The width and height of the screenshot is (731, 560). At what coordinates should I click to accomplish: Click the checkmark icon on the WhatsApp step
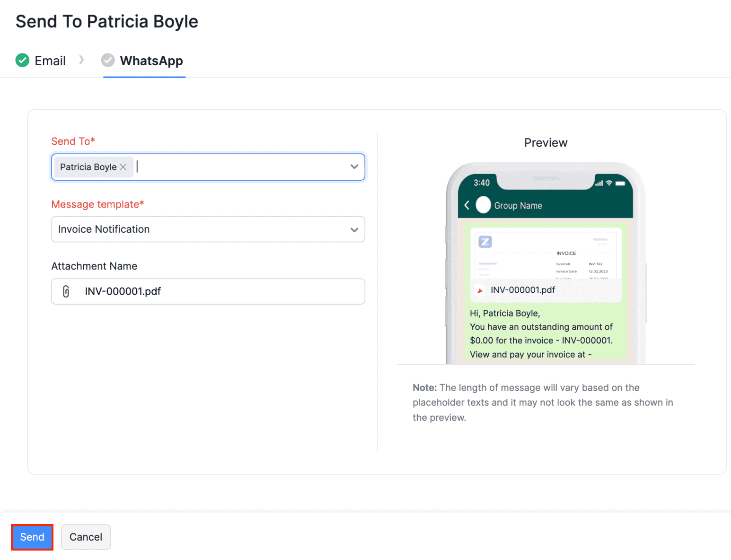[108, 60]
